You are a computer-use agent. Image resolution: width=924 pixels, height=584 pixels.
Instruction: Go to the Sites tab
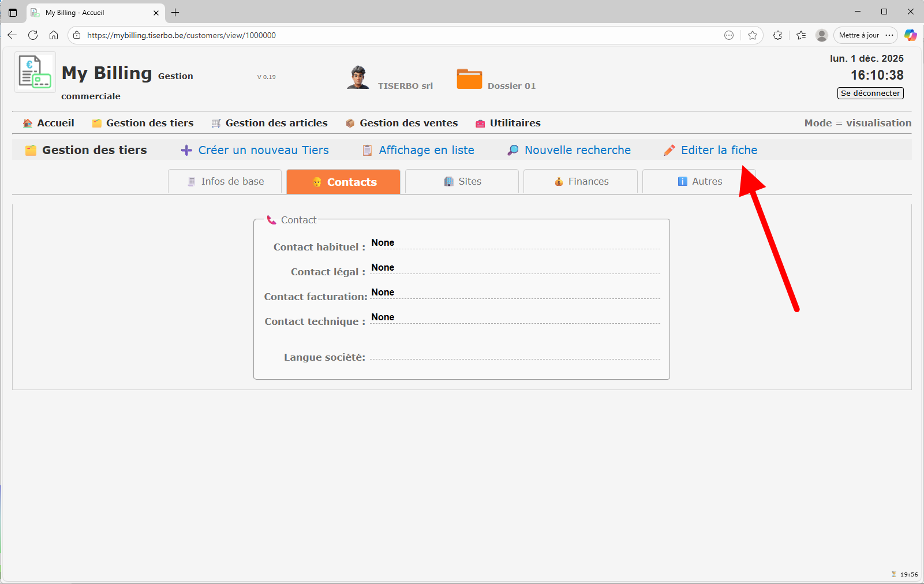tap(462, 181)
